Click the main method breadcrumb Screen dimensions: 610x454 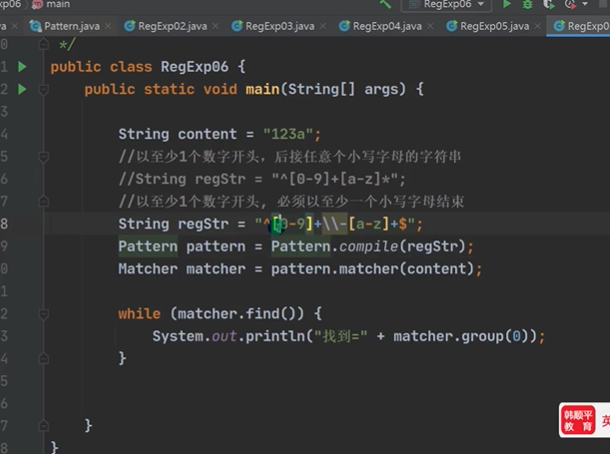click(58, 4)
